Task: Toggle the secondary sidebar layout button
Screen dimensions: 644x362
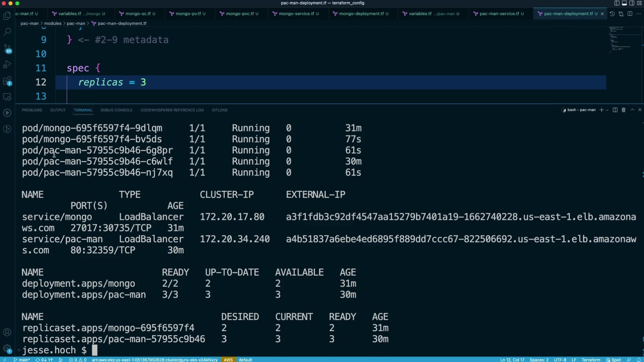Action: click(632, 3)
